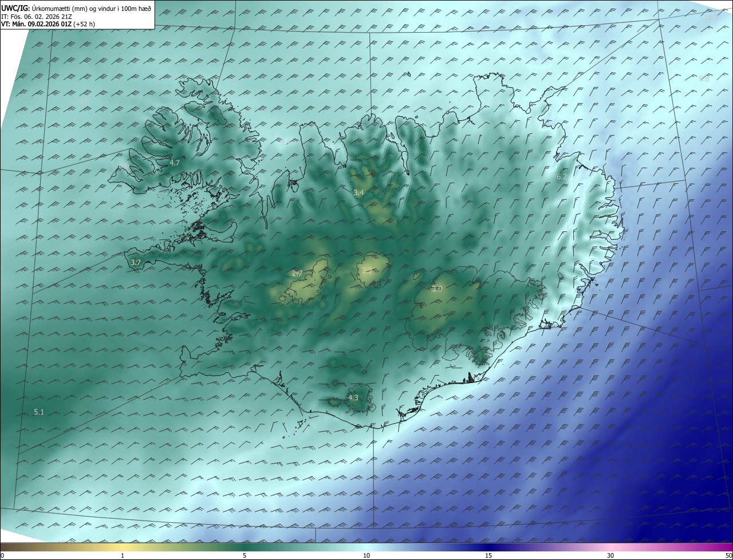Click the initial time line 'IT: Fös. 06. 02. 2026 21Z'

pos(36,17)
